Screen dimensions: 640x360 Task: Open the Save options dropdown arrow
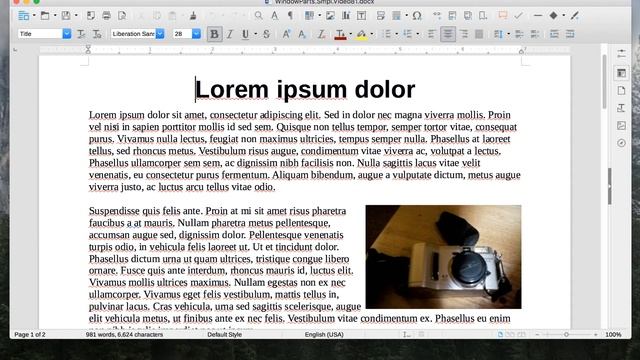76,16
